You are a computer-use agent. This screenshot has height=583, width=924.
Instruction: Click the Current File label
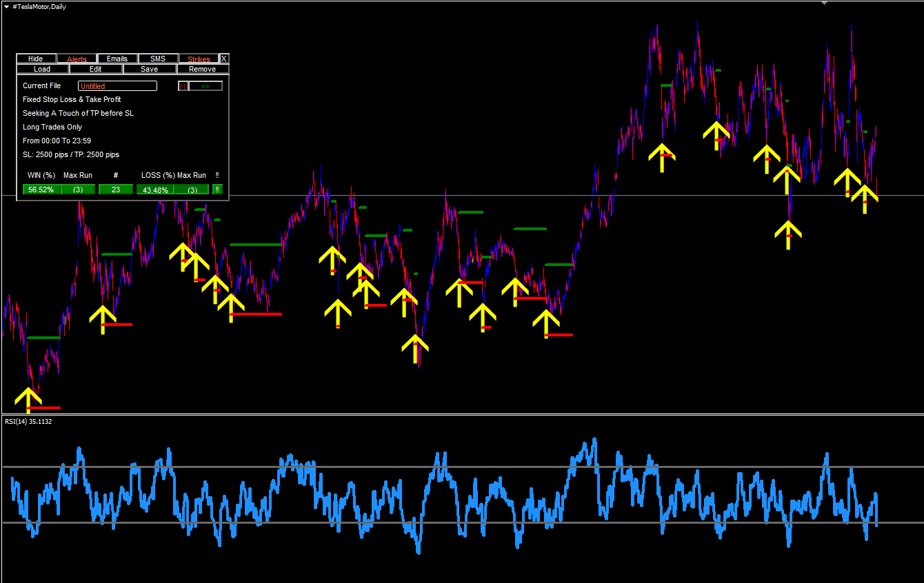(41, 85)
